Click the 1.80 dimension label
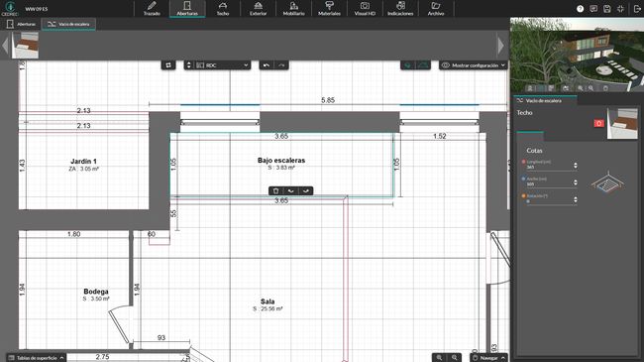This screenshot has height=362, width=644. point(74,234)
